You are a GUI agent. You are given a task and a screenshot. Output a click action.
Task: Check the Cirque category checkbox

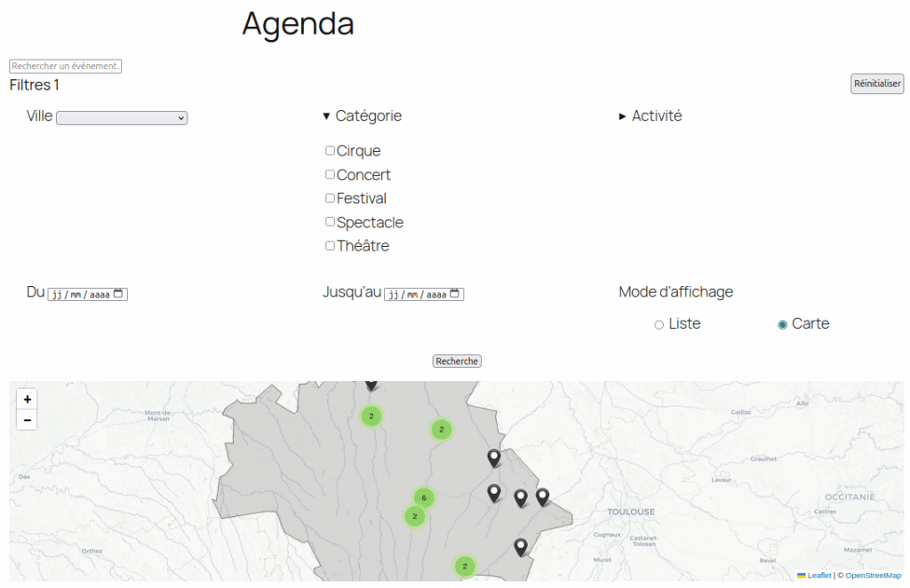point(331,151)
